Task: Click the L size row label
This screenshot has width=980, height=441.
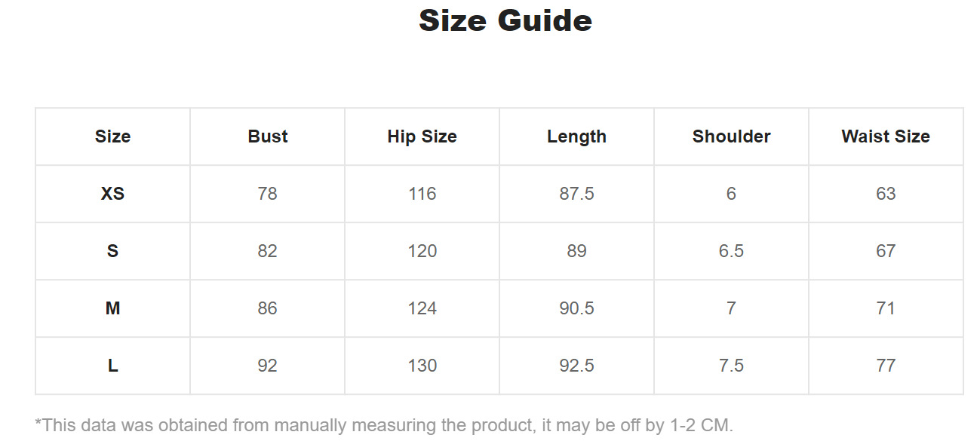Action: pos(112,366)
